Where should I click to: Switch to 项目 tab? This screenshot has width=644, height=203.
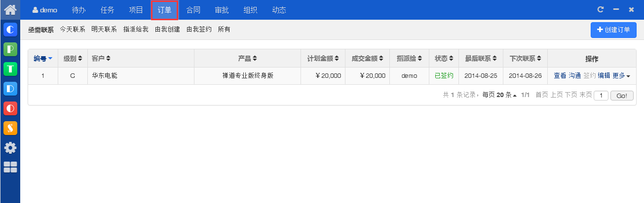(136, 10)
